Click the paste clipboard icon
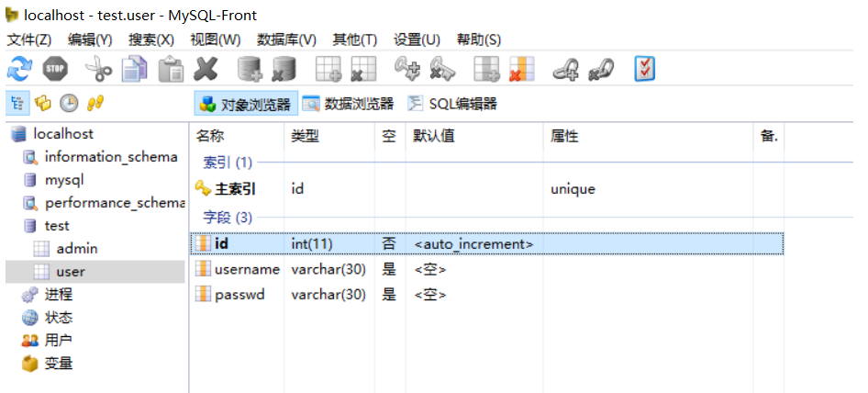 (171, 68)
